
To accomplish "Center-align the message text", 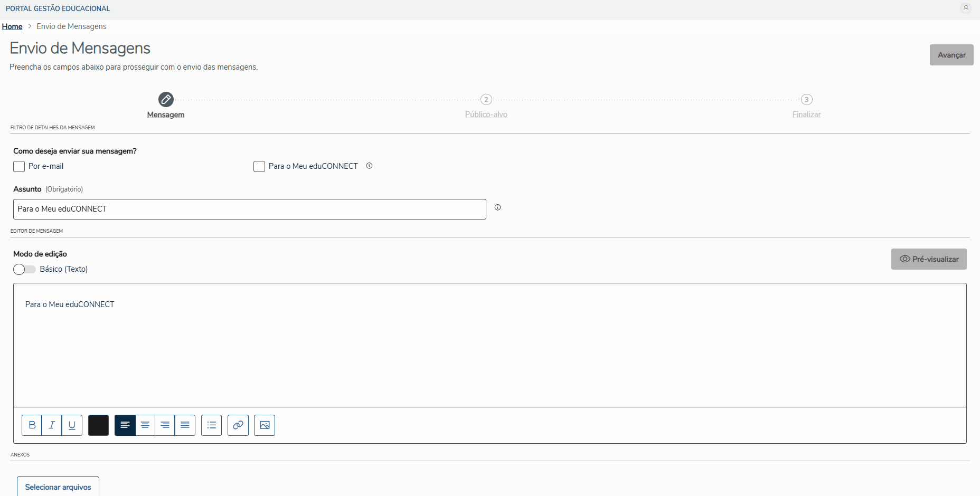I will point(145,425).
